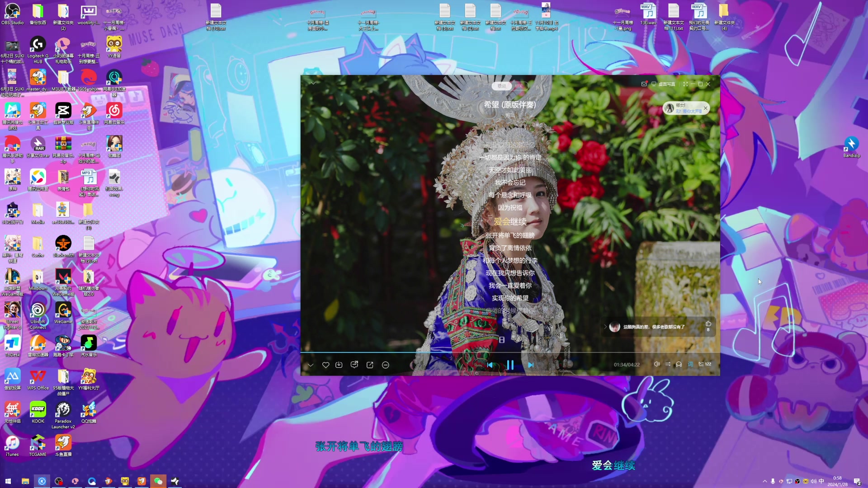Skip to the next track

click(531, 365)
